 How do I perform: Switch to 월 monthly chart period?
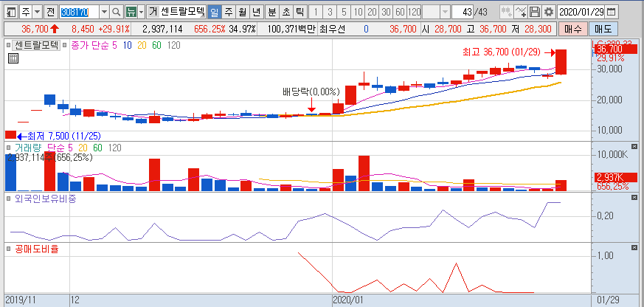point(242,13)
